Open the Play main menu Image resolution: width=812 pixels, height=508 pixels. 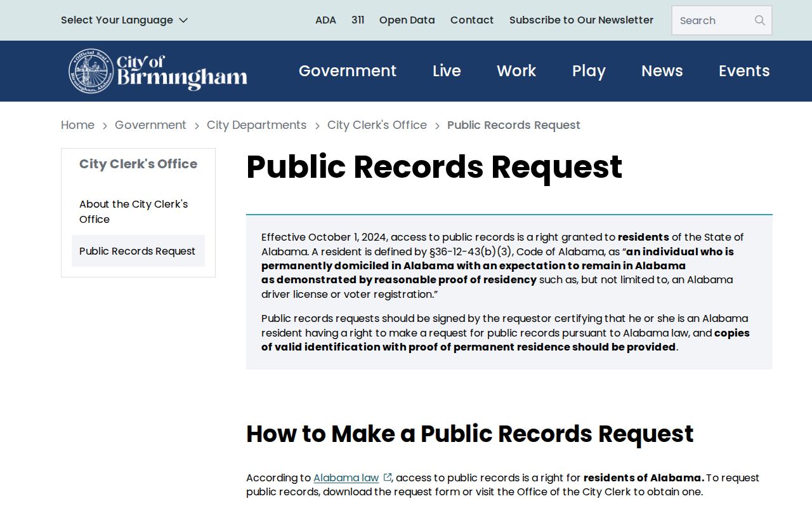(x=589, y=71)
